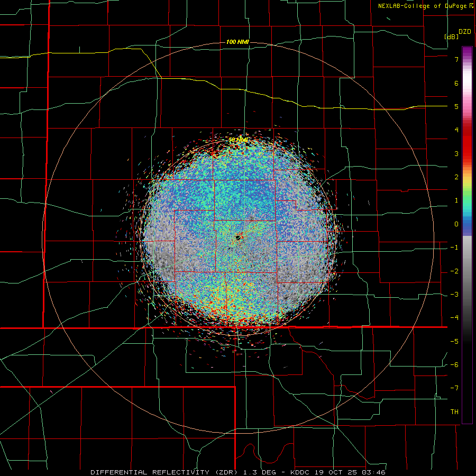Click the KDDC 19 OCT 25 03:46 timestamp
The image size is (476, 476).
click(338, 472)
